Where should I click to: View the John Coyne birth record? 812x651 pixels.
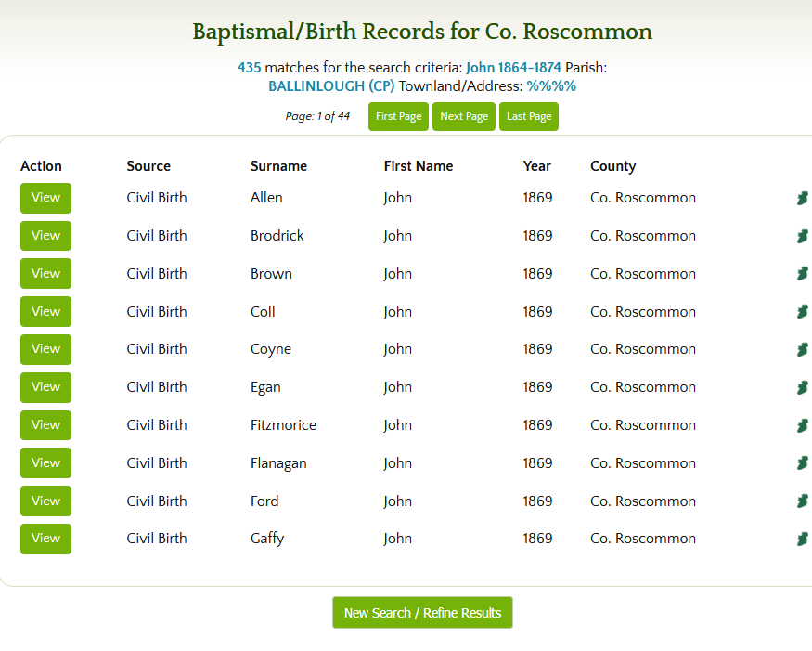point(45,349)
